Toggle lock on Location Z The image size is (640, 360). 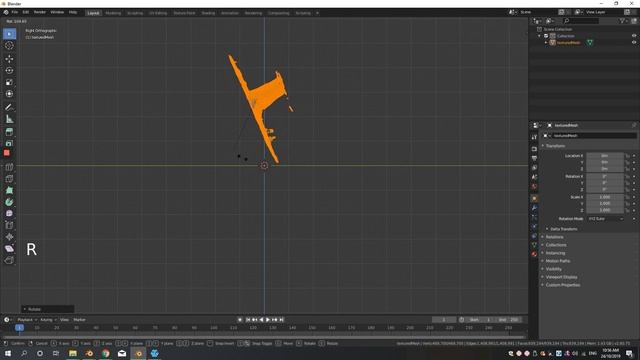pos(627,169)
